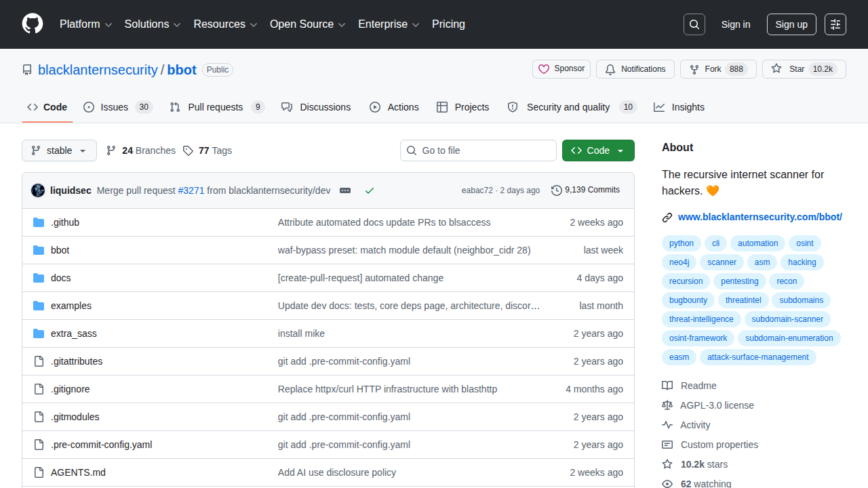
Task: Click the Sign up button
Action: point(791,24)
